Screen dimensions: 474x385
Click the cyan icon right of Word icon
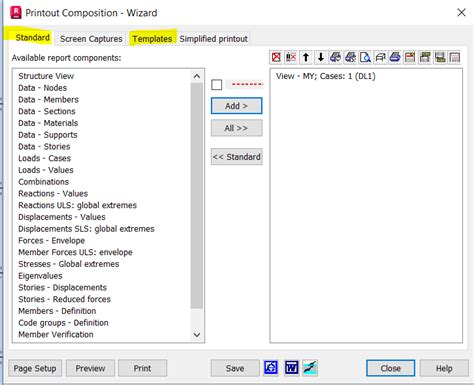310,368
